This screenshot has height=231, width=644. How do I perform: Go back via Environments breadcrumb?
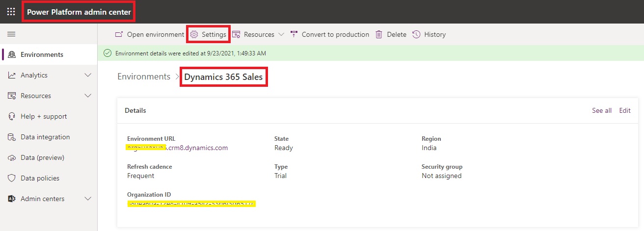pyautogui.click(x=144, y=77)
